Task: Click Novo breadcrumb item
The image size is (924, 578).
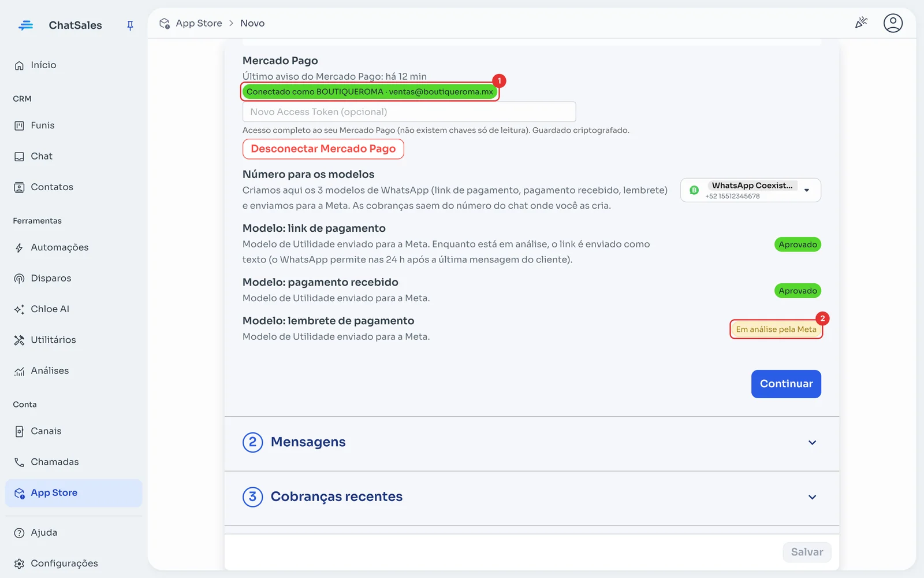Action: [x=252, y=23]
